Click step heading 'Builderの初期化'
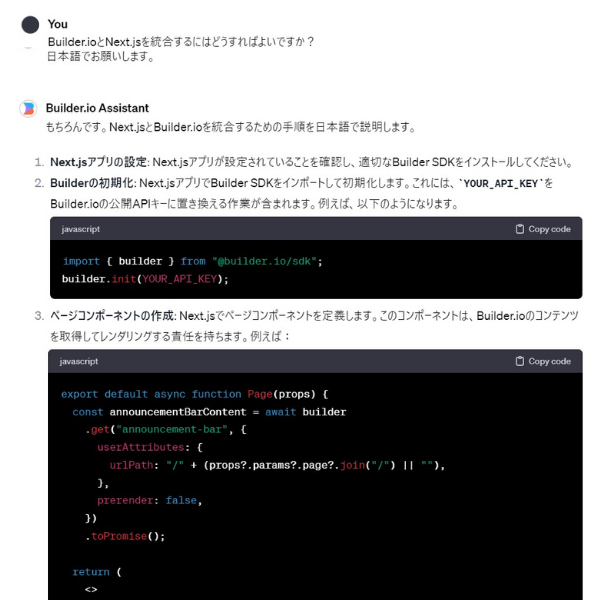 pyautogui.click(x=92, y=183)
